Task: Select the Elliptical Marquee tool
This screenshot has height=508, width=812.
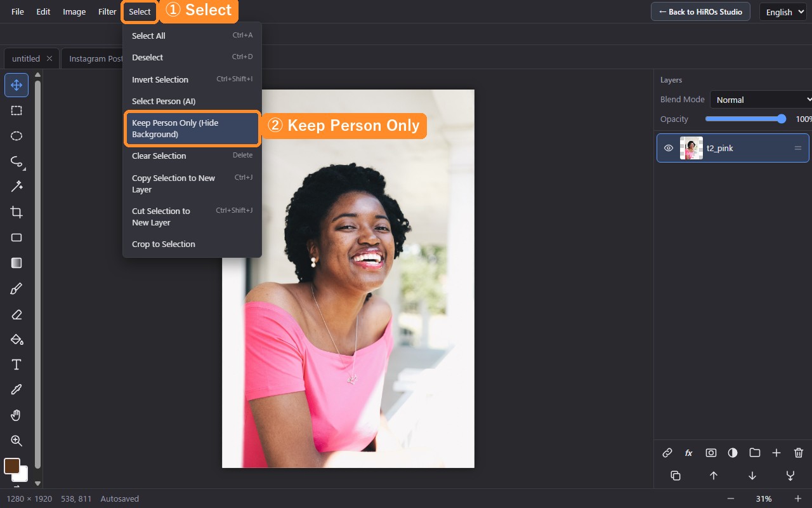Action: click(x=16, y=136)
